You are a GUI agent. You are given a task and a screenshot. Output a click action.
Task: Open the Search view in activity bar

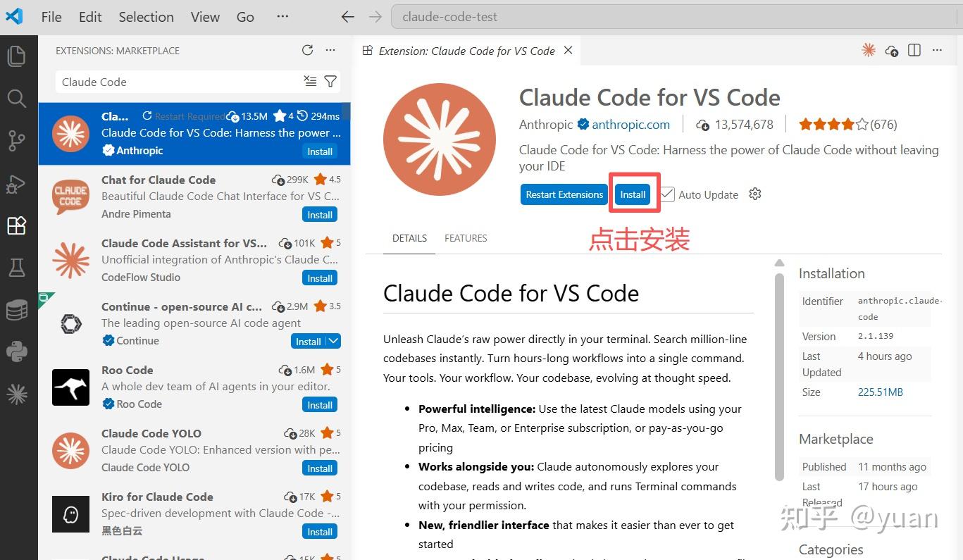click(17, 98)
